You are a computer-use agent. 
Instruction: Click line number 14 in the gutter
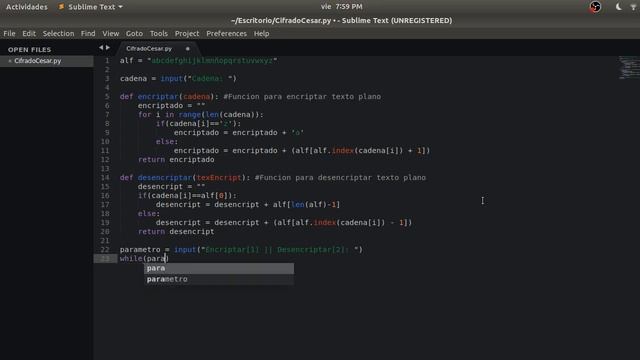pos(105,178)
